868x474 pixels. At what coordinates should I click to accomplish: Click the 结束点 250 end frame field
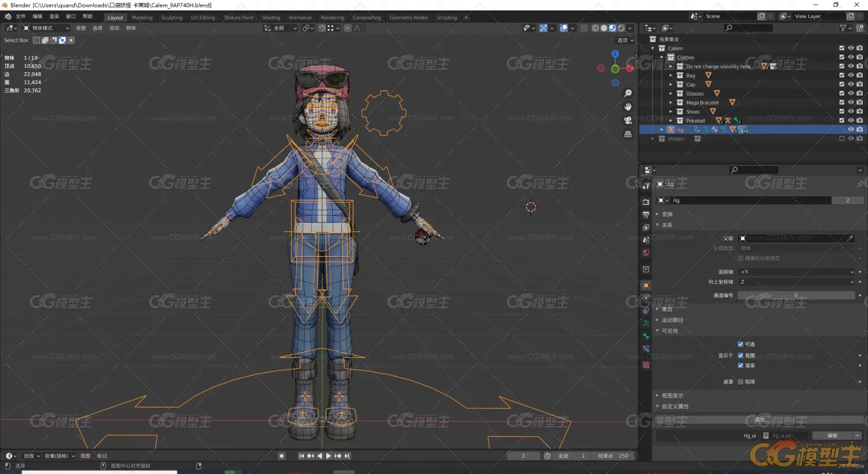click(613, 456)
